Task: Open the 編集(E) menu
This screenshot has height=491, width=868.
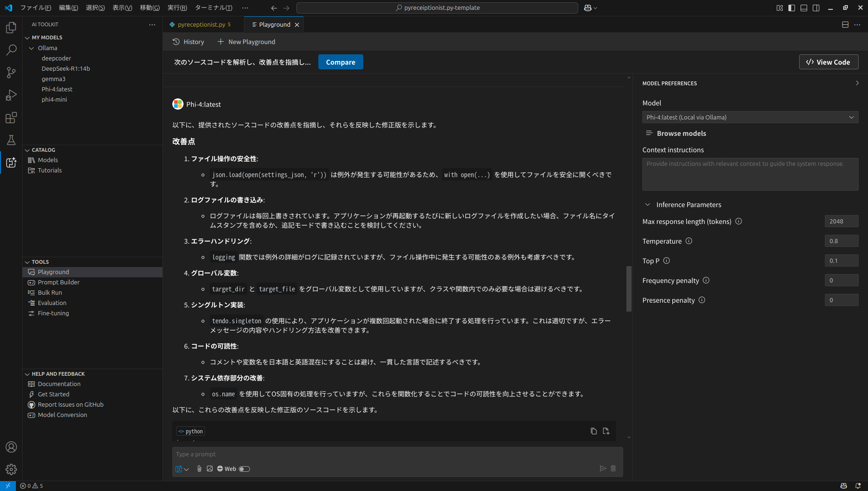Action: [68, 8]
